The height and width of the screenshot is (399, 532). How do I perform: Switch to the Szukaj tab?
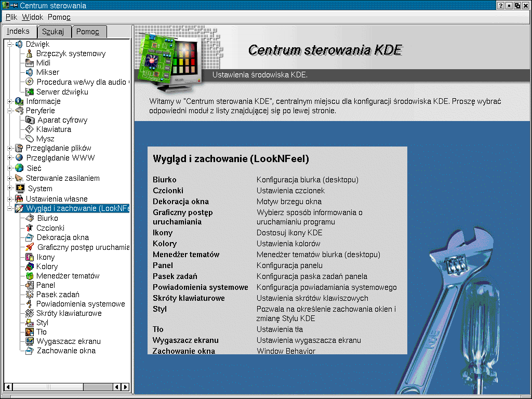pos(54,32)
